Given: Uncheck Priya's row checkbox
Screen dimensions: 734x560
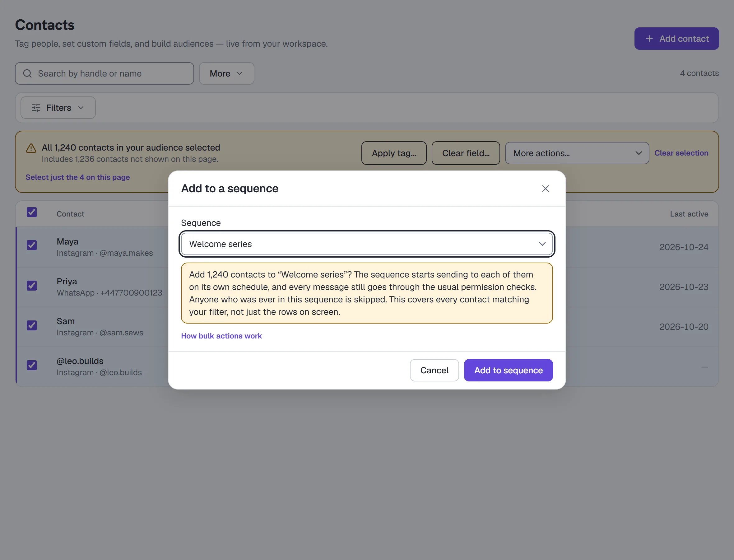Looking at the screenshot, I should [x=32, y=285].
